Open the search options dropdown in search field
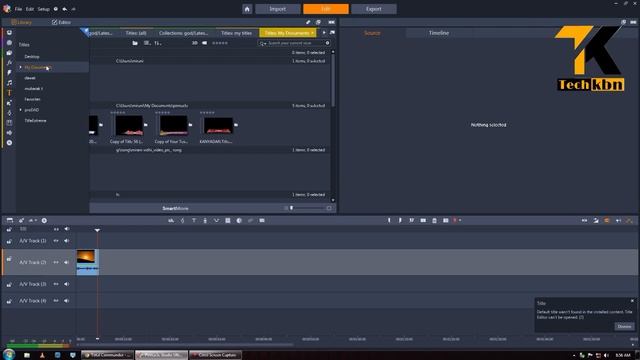The image size is (640, 360). [x=262, y=43]
